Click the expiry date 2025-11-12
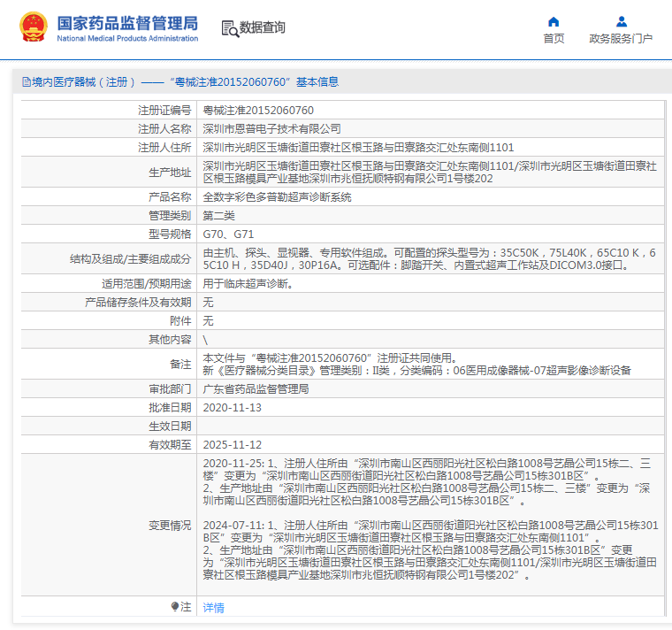 232,445
